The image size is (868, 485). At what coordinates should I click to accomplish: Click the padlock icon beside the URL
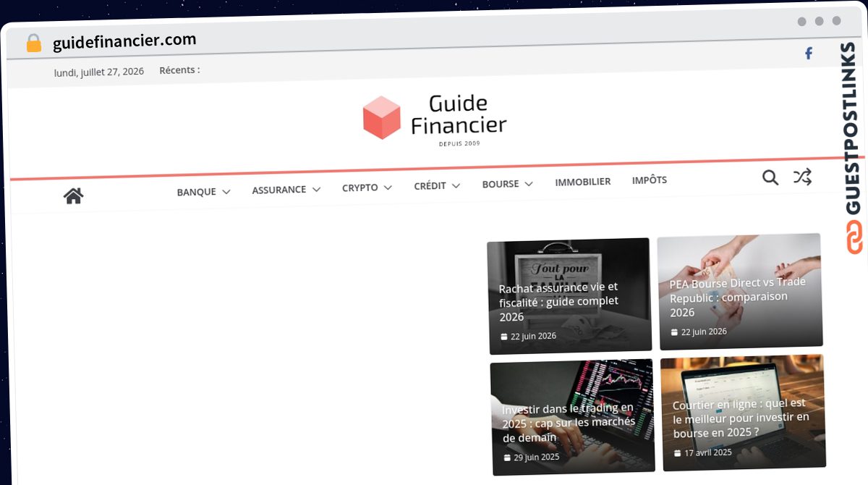33,43
